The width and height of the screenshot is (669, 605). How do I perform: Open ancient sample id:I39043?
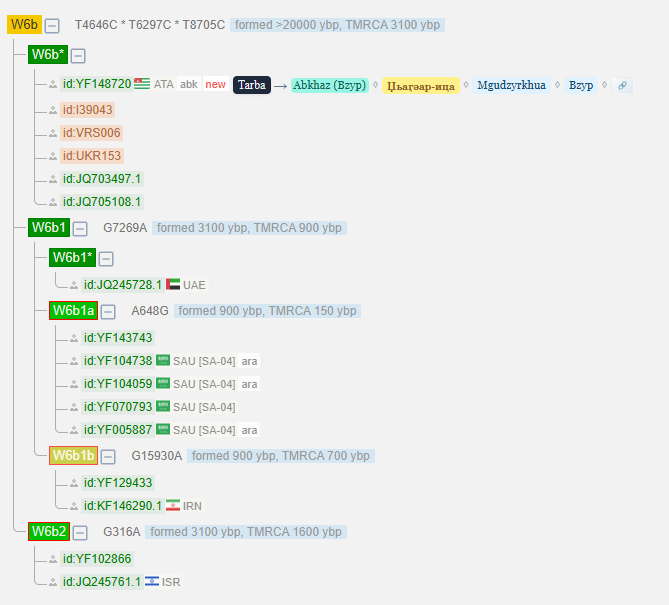(87, 110)
